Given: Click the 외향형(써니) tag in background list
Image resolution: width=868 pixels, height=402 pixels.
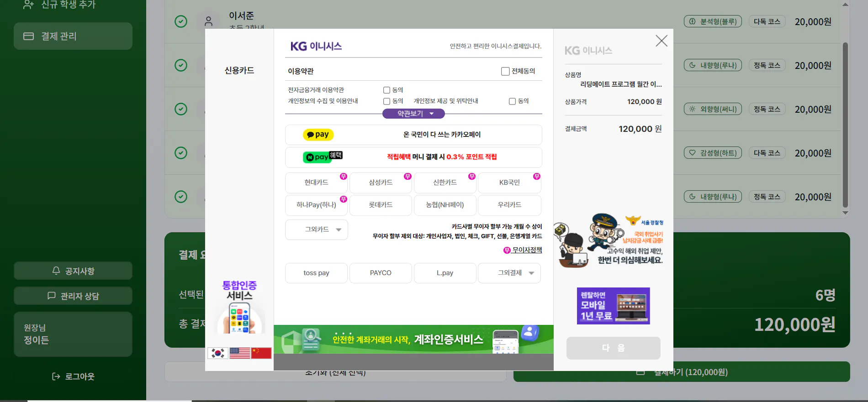Looking at the screenshot, I should coord(713,109).
